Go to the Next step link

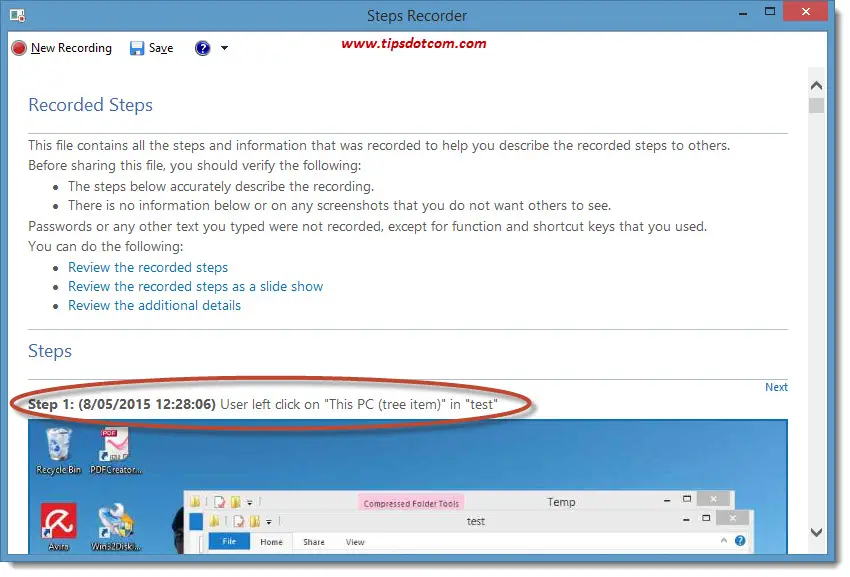pos(776,387)
